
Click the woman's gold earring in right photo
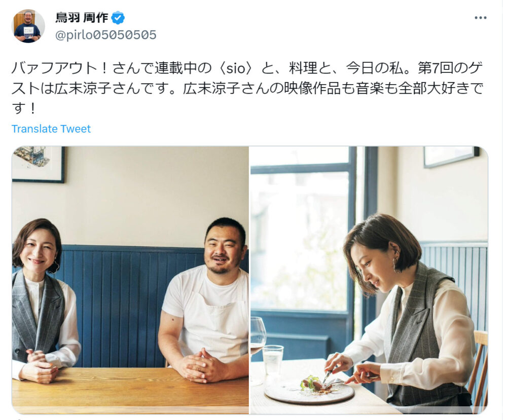[x=396, y=263]
